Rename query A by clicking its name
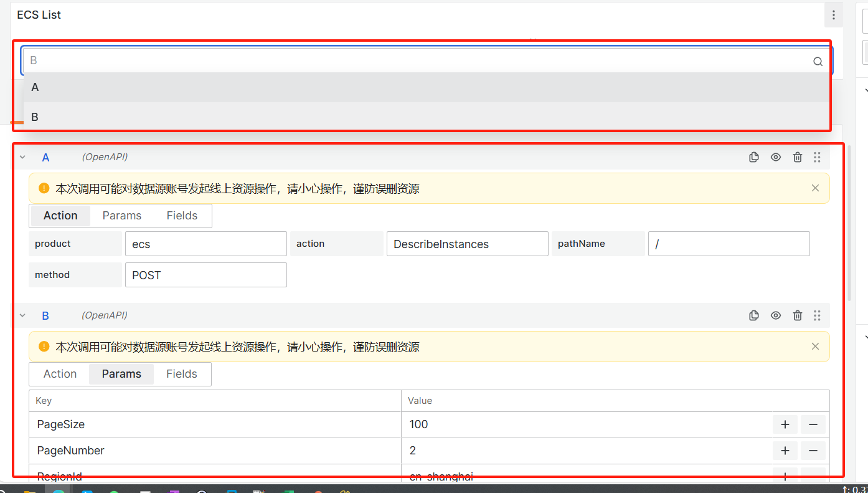The image size is (868, 493). pyautogui.click(x=45, y=158)
